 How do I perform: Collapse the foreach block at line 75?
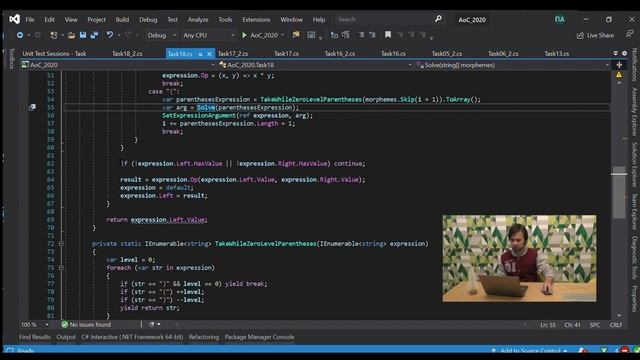click(61, 268)
